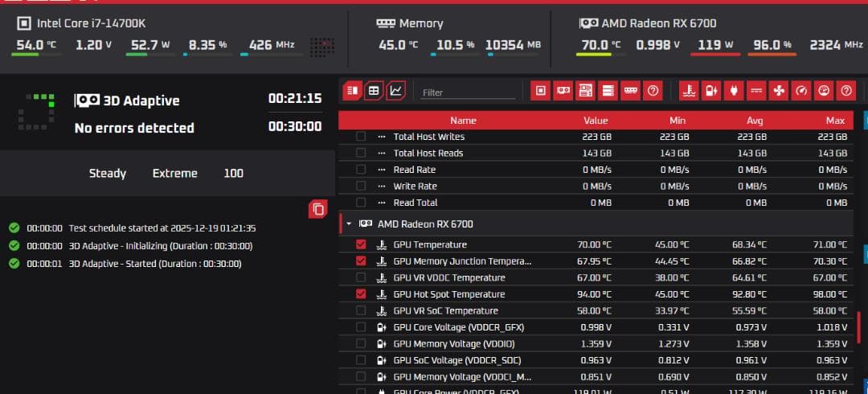Toggle CPU sensor filter icon

541,90
